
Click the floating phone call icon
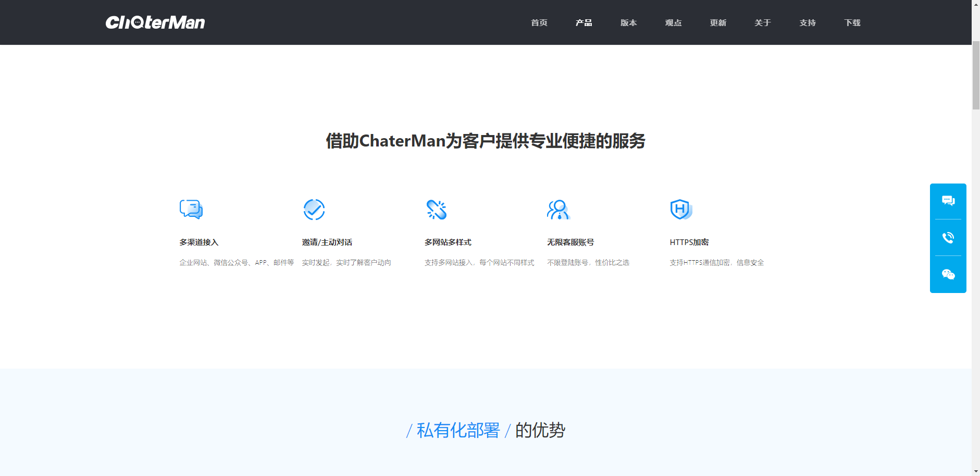[948, 238]
